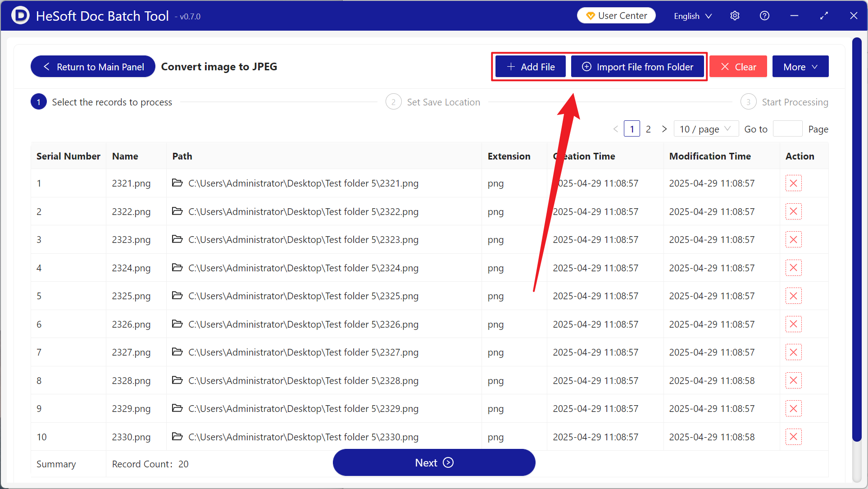The width and height of the screenshot is (868, 489).
Task: Open folder icon for 2324.png path
Action: [x=177, y=267]
